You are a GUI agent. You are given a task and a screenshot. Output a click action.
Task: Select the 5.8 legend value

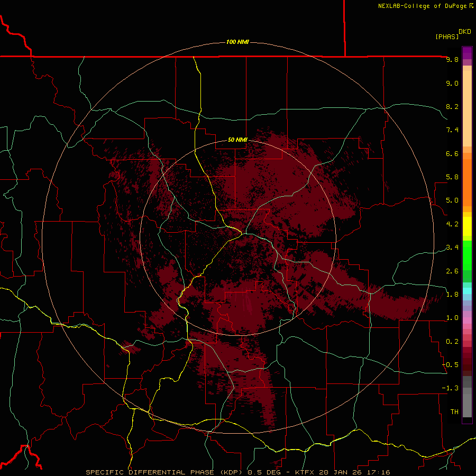(452, 177)
